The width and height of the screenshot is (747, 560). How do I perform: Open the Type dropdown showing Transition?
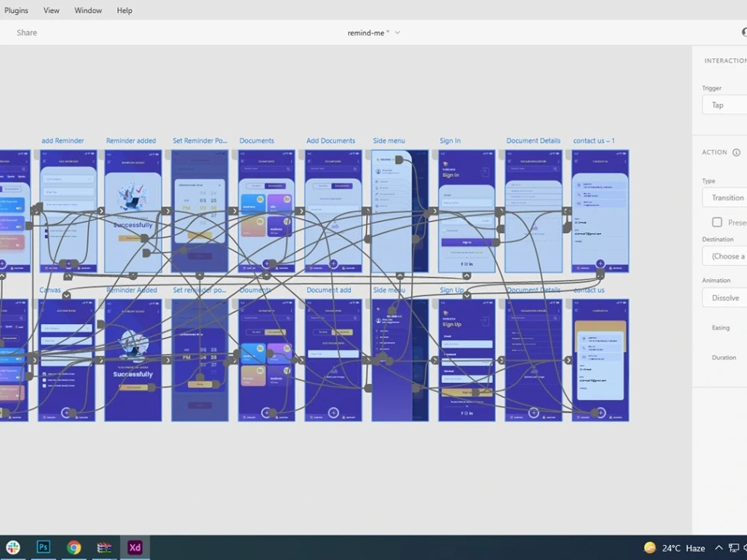coord(724,197)
